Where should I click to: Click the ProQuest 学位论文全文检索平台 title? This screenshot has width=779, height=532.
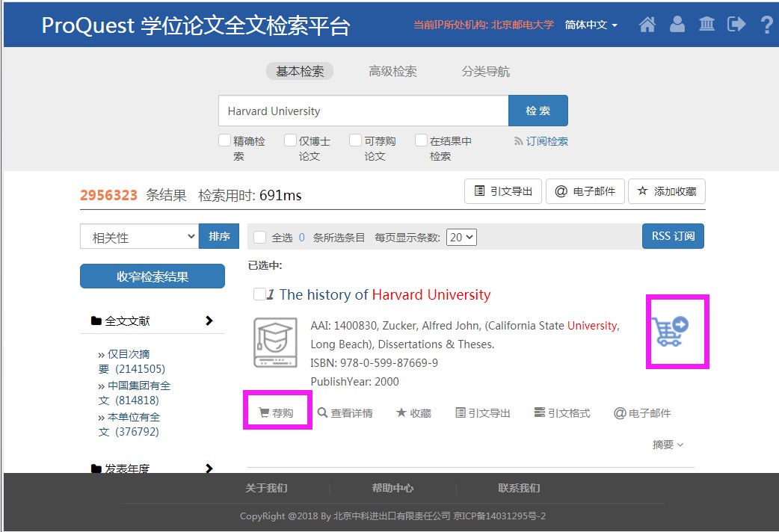pos(196,25)
